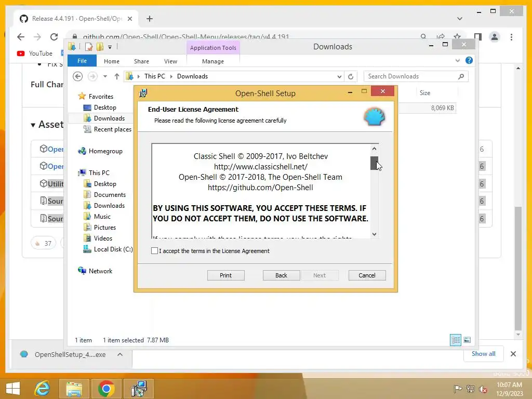Open the Videos folder icon under This PC
The image size is (532, 399).
tap(87, 238)
